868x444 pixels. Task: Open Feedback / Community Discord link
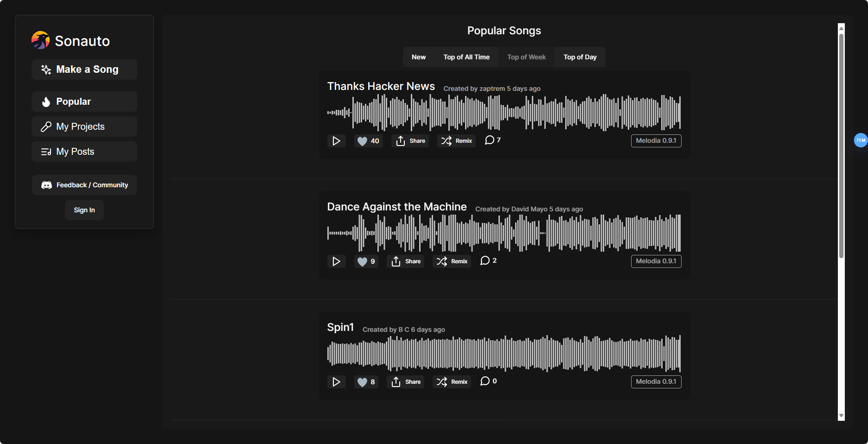coord(84,185)
